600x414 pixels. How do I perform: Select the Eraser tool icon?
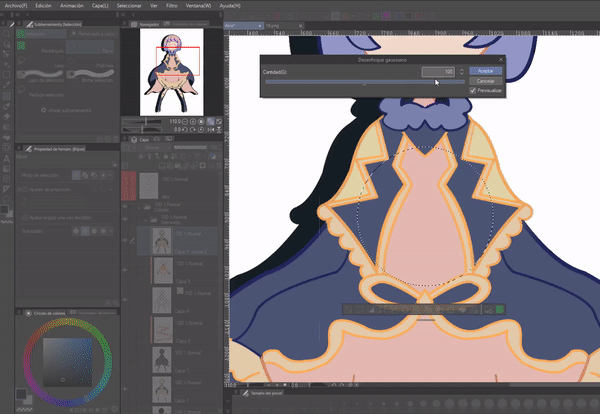(6, 116)
